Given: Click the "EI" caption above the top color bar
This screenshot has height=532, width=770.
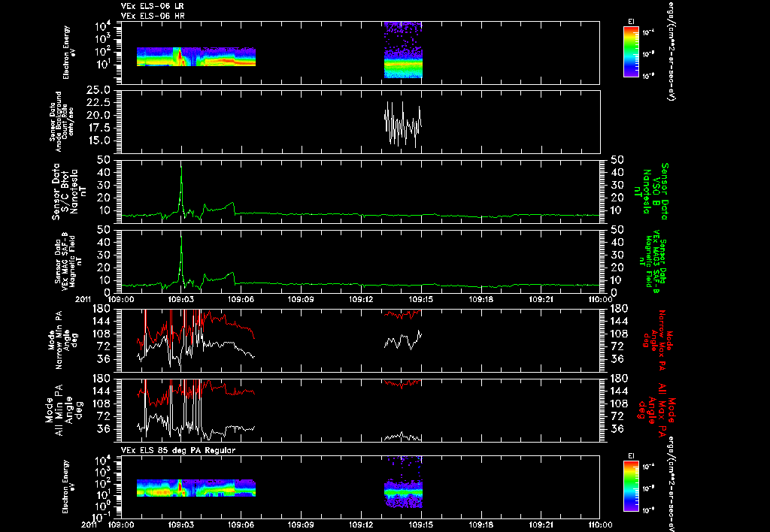Looking at the screenshot, I should (x=631, y=22).
